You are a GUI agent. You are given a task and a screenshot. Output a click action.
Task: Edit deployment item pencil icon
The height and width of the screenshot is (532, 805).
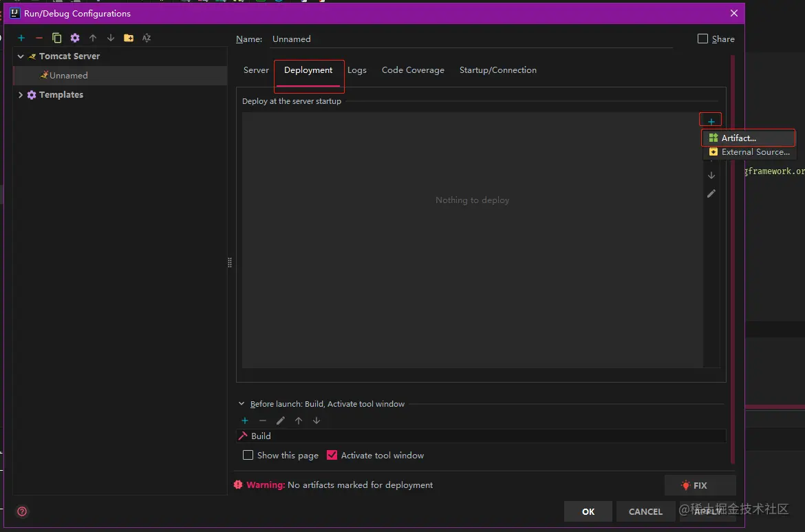711,193
